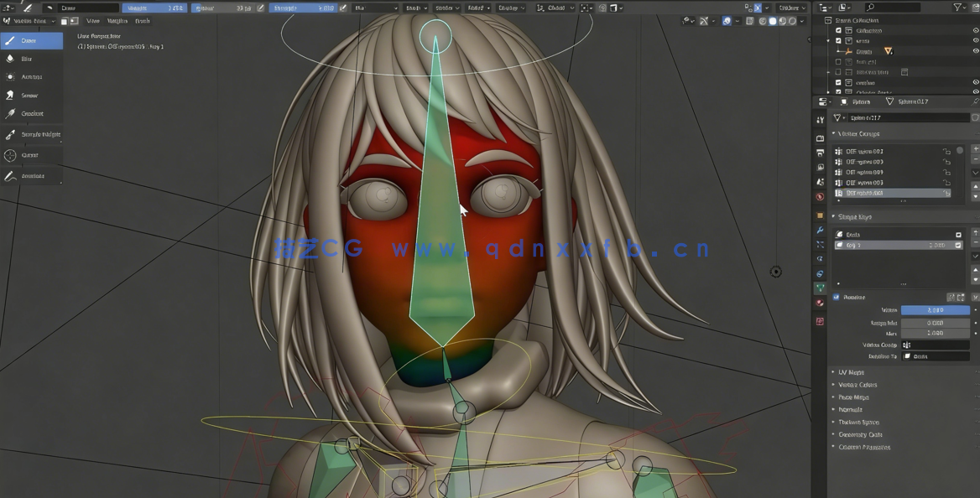Image resolution: width=980 pixels, height=498 pixels.
Task: Expand the Vertex Colors panel
Action: [x=854, y=384]
